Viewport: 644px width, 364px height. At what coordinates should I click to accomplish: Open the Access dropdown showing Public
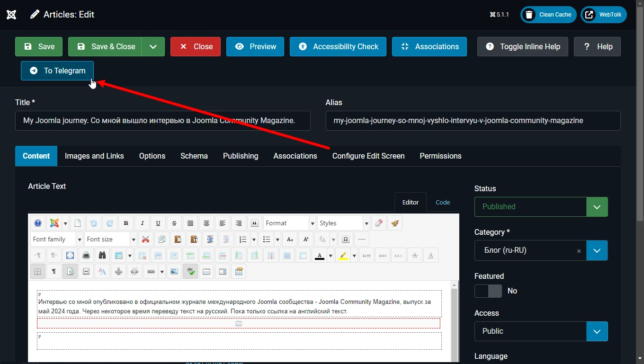[541, 331]
